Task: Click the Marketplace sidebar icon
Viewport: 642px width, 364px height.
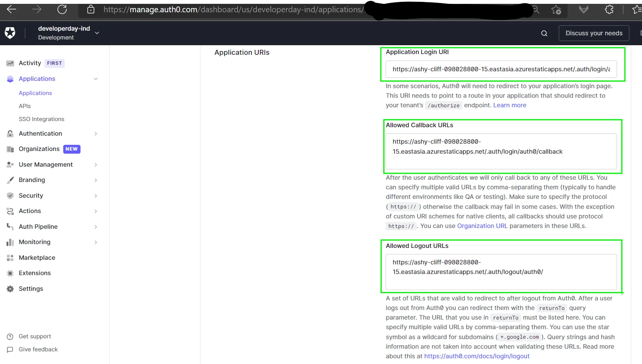Action: point(10,258)
